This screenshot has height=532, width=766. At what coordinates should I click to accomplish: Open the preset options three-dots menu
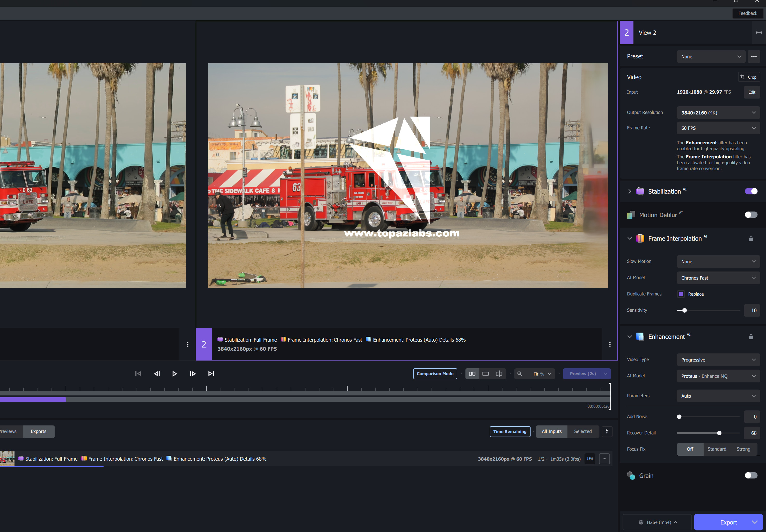point(754,57)
